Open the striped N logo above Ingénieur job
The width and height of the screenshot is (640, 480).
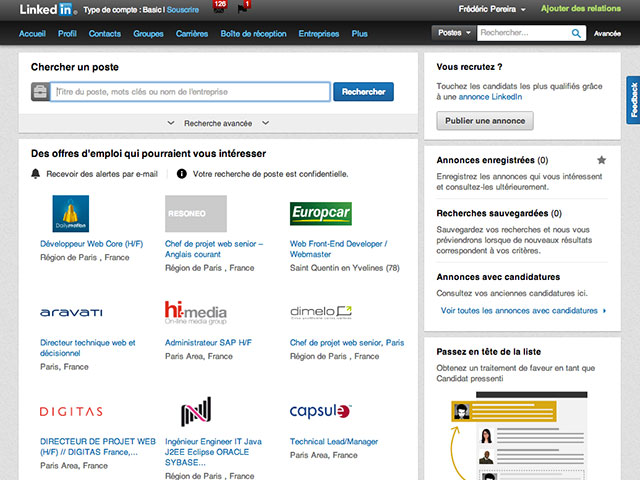(x=196, y=411)
